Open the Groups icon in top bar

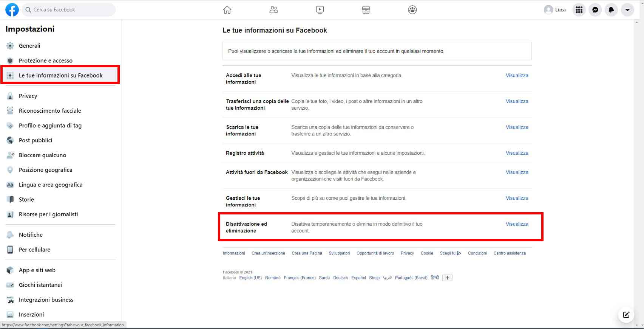[412, 10]
